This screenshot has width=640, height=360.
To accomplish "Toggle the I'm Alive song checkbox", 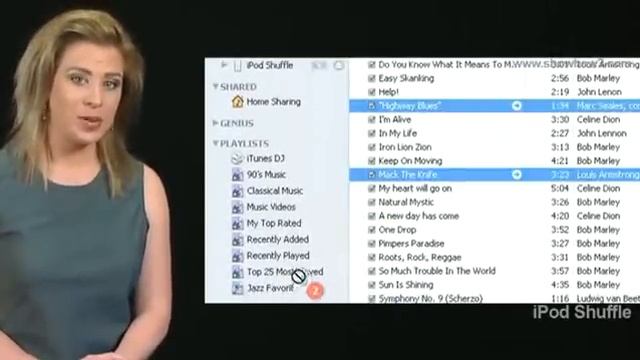I will 371,120.
